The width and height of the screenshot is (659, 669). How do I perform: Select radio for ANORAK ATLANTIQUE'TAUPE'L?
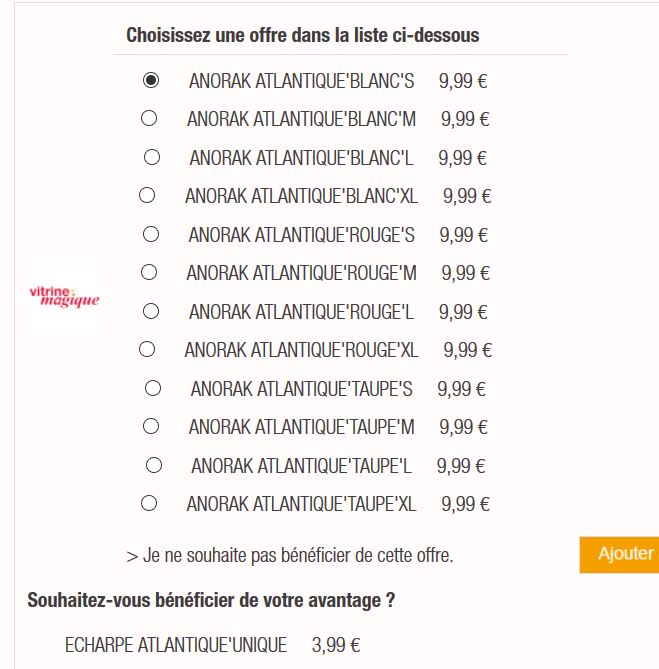(x=154, y=465)
